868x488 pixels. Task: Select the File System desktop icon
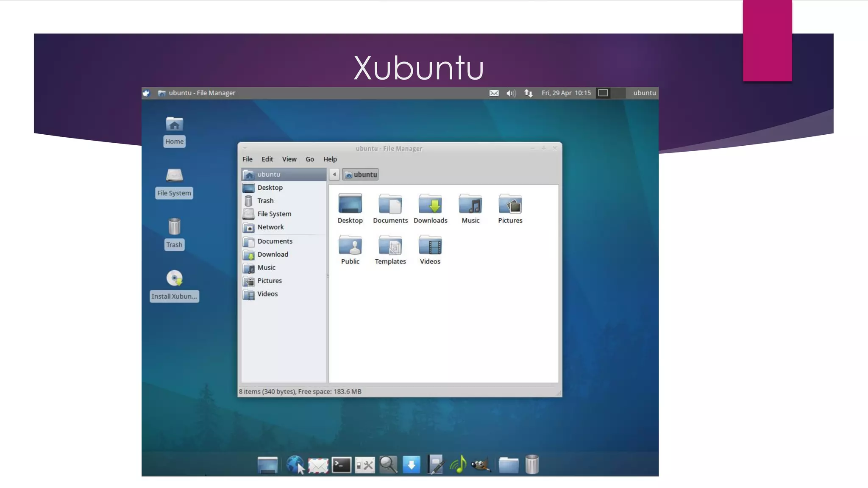pyautogui.click(x=174, y=183)
